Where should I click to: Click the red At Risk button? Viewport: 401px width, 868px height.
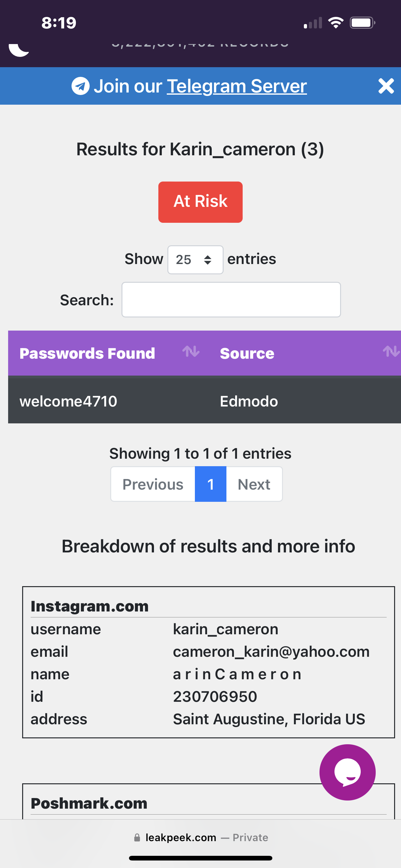[200, 202]
